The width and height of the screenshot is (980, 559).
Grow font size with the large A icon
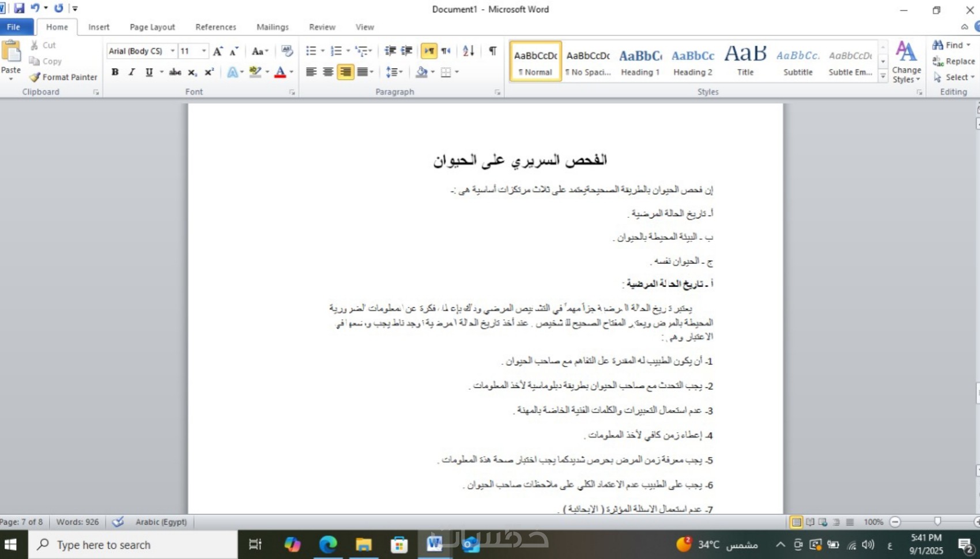217,51
